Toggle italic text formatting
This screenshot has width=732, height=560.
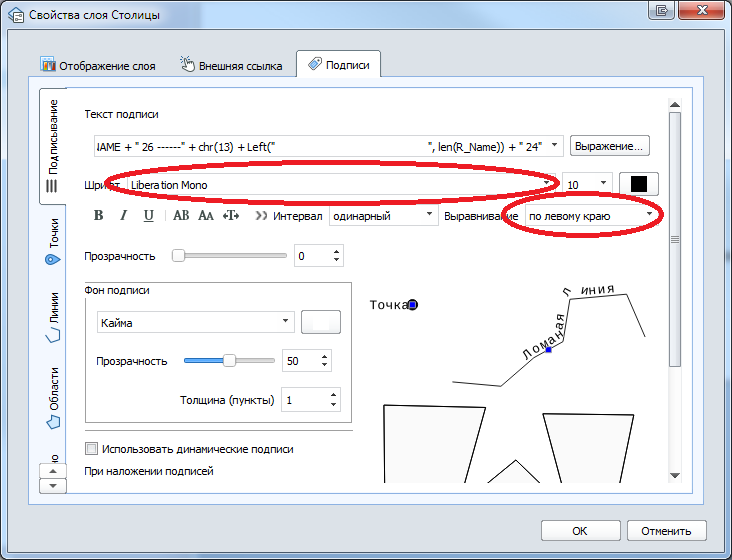point(123,215)
